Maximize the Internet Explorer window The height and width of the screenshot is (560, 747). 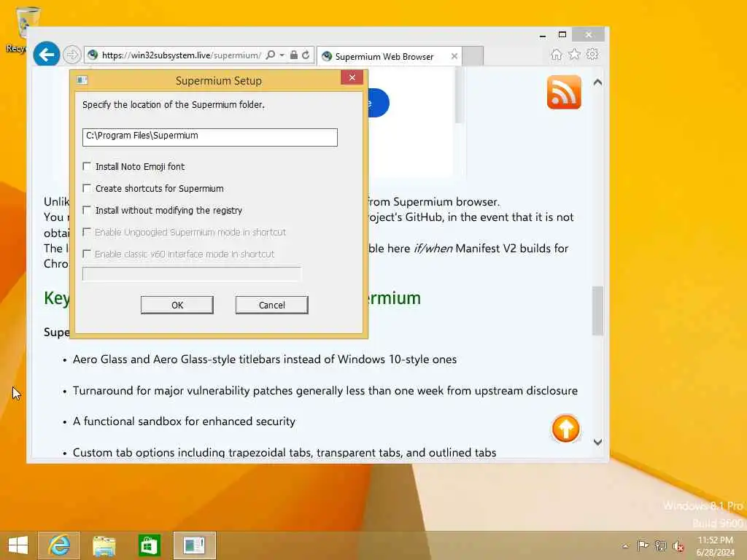click(562, 34)
